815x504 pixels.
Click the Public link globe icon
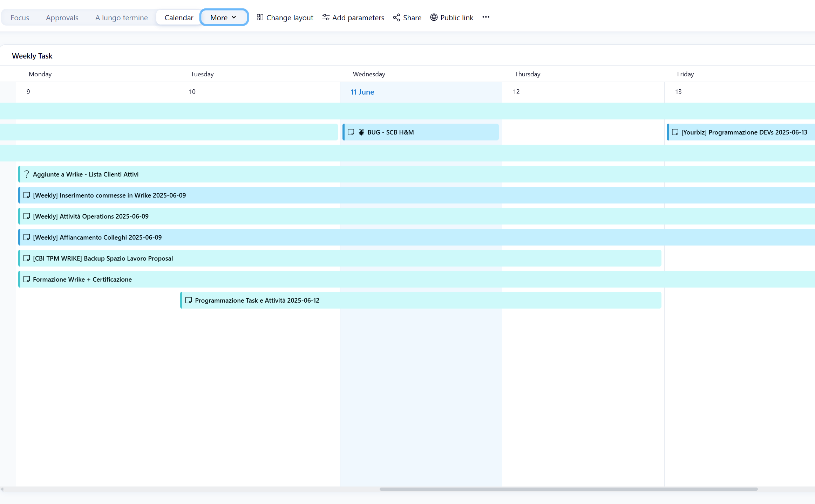[434, 17]
